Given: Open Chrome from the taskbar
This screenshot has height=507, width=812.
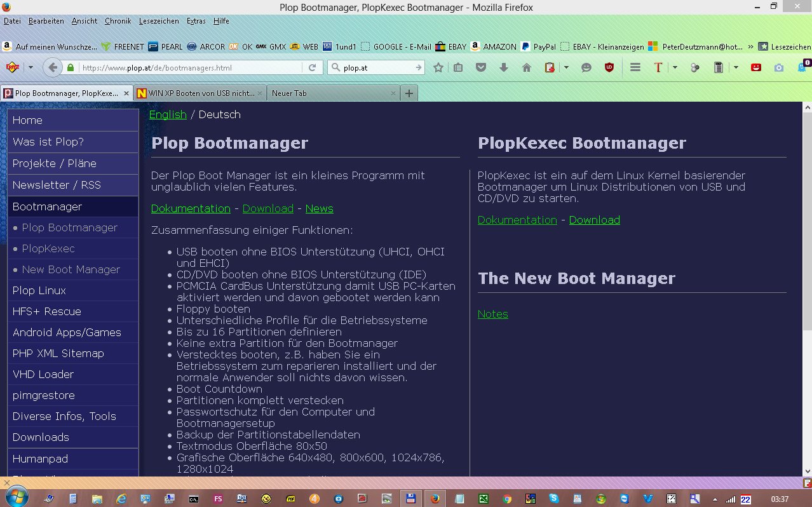Looking at the screenshot, I should point(506,499).
